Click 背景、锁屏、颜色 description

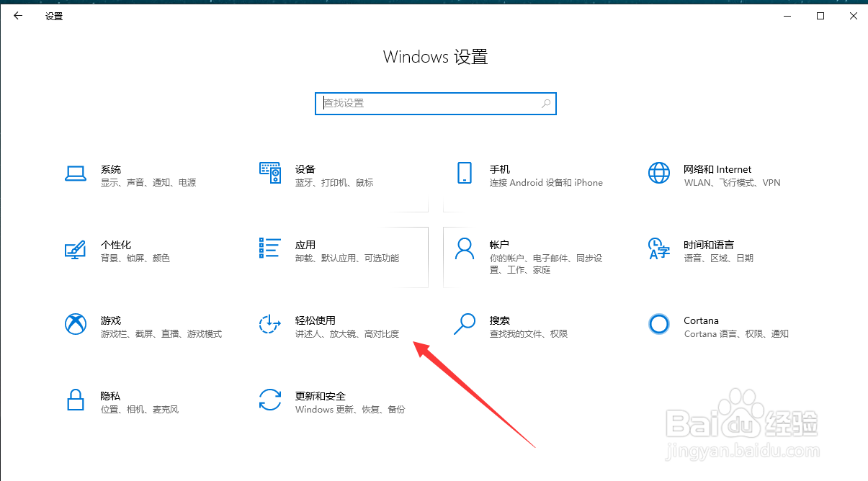coord(135,259)
